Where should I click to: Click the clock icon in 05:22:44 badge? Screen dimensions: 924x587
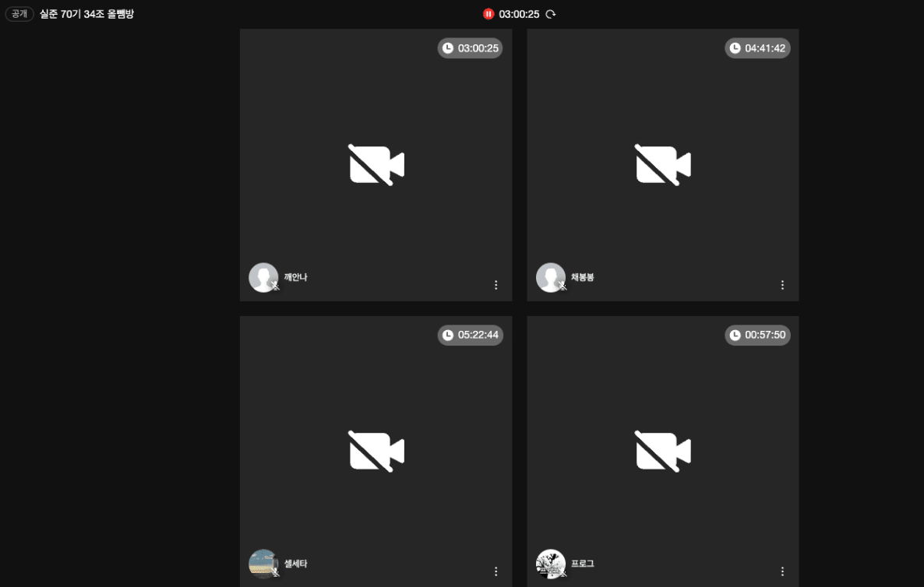[x=448, y=335]
